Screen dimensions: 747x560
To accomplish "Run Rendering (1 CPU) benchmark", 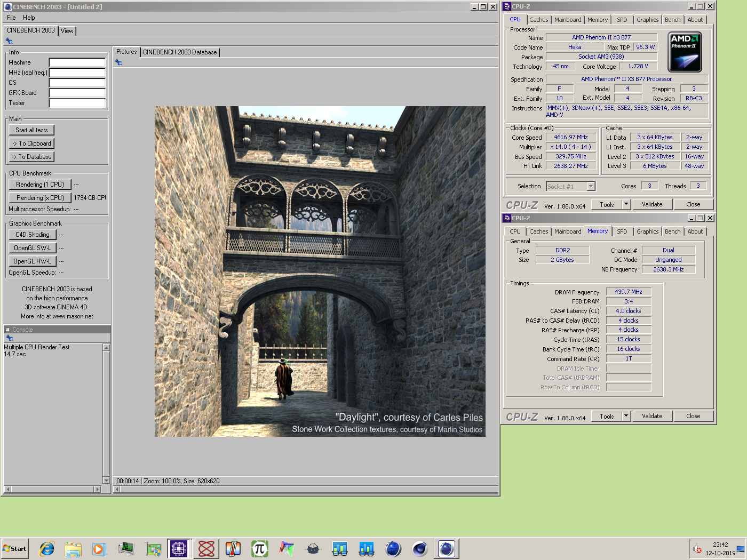I will point(40,185).
